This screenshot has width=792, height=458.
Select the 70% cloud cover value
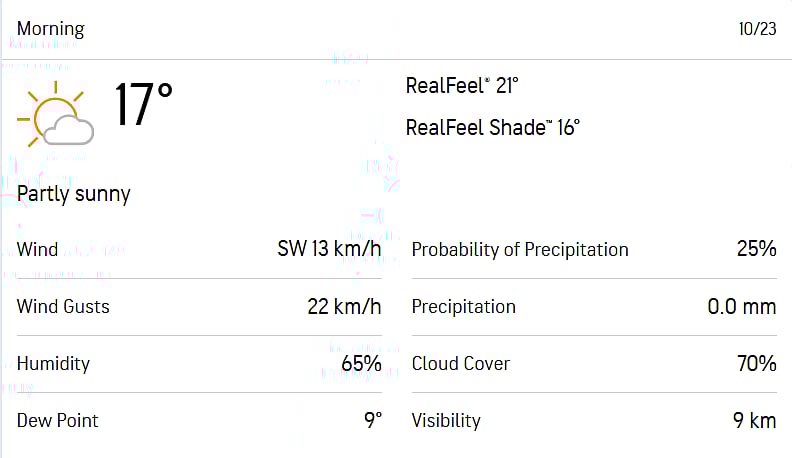[x=756, y=363]
